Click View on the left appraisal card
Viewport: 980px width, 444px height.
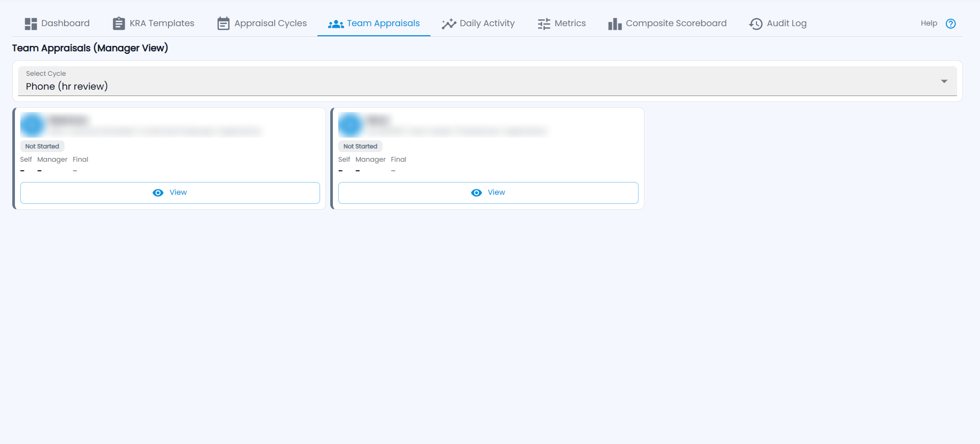pyautogui.click(x=170, y=193)
